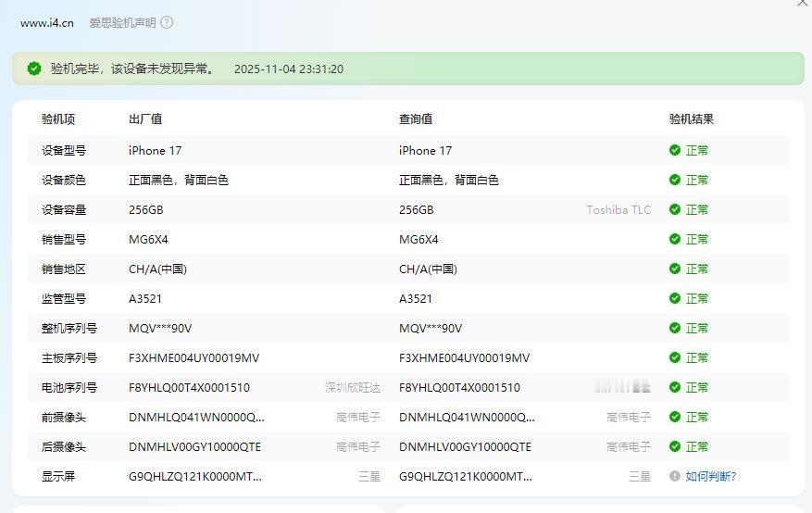
Task: Click the green check in 主板序列号 row
Action: coord(674,357)
